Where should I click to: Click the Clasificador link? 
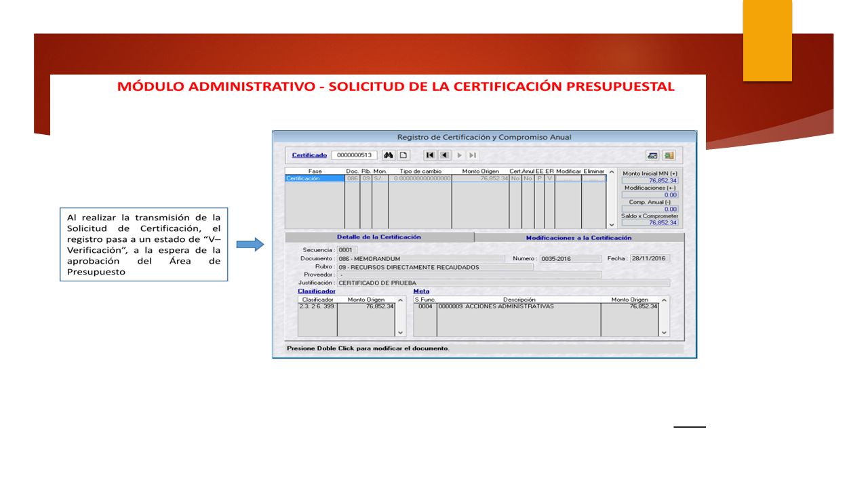click(317, 291)
